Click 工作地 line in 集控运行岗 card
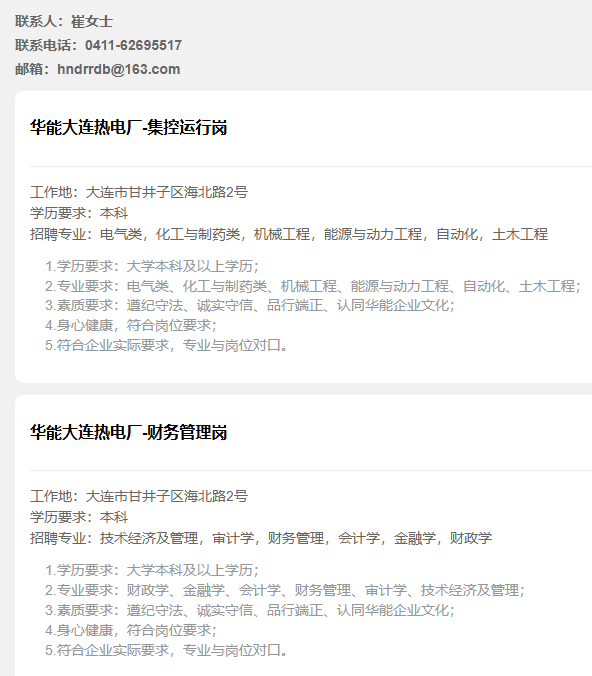Screen dimensions: 592x676 pos(139,192)
